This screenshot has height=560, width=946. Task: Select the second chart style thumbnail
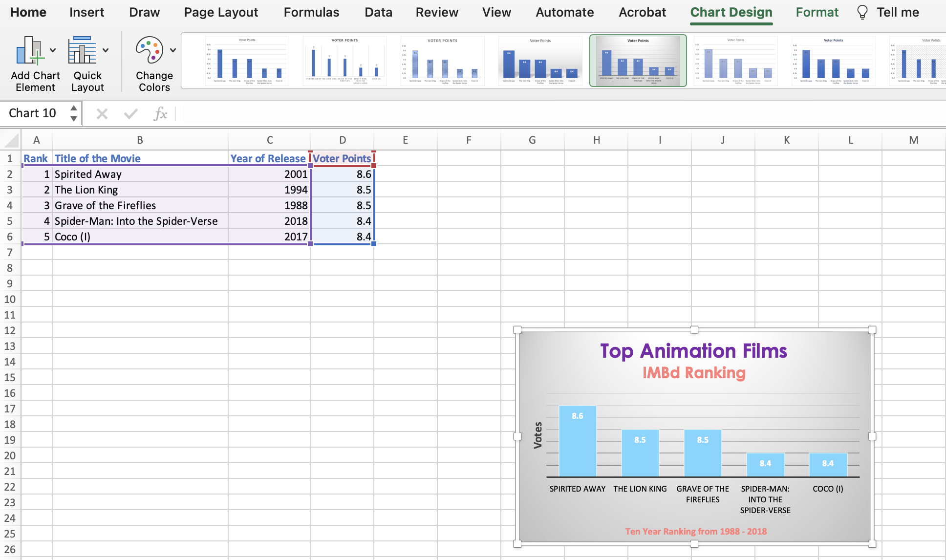tap(344, 61)
